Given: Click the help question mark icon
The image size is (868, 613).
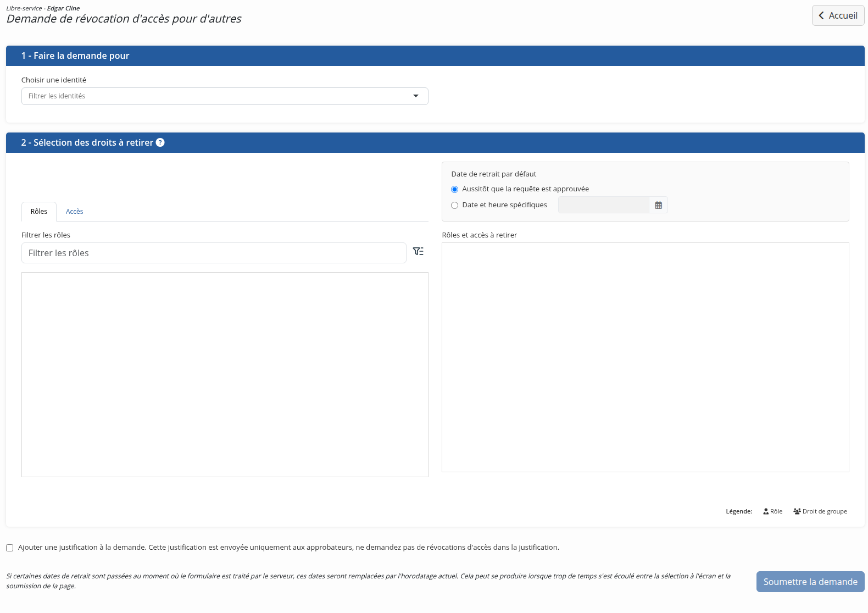Looking at the screenshot, I should tap(160, 142).
